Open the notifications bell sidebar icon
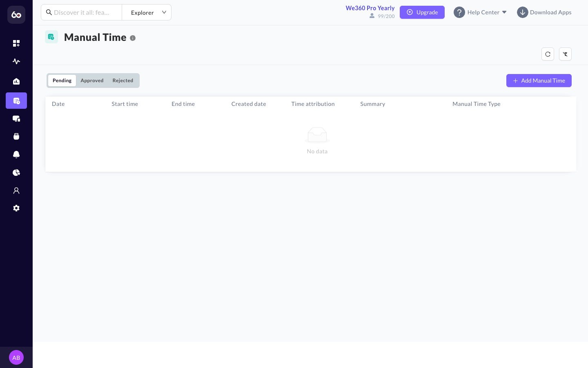Screen dimensions: 588x368 point(16,155)
